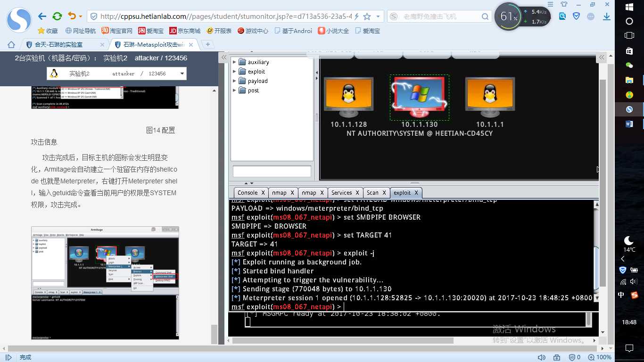Click the URL address bar
The image size is (644, 362).
226,16
